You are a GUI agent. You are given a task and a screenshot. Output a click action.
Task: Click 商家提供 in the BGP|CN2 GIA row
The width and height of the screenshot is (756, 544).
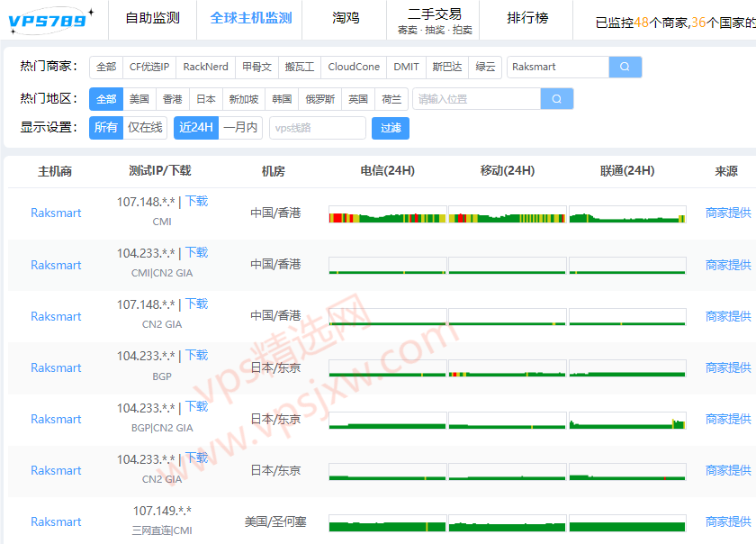click(x=728, y=419)
